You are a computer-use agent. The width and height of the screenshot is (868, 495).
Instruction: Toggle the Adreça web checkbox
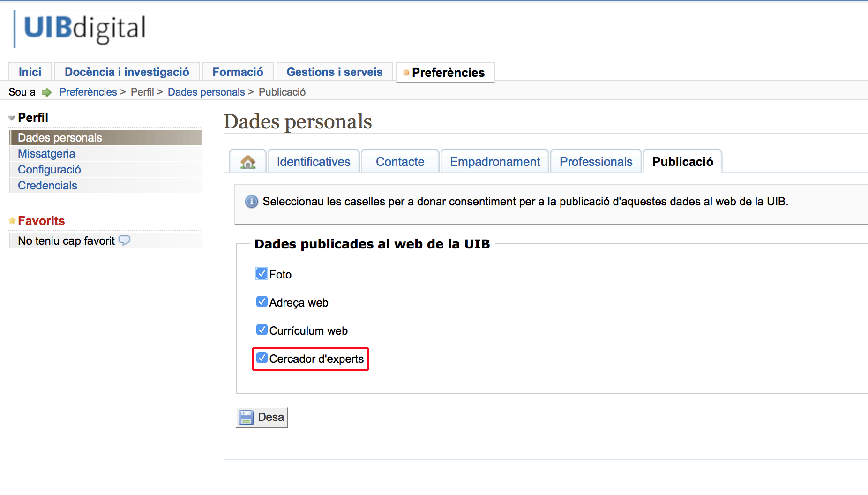(262, 302)
